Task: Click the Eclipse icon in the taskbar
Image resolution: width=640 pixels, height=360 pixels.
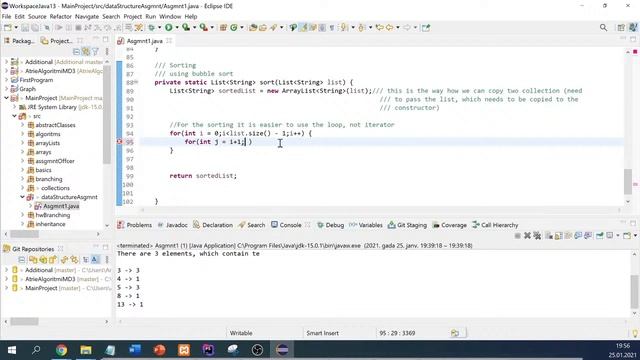Action: click(282, 350)
